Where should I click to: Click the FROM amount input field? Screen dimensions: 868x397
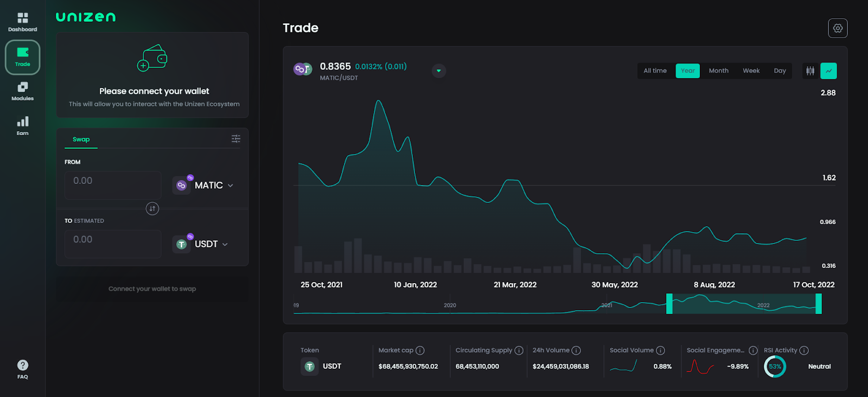(x=113, y=185)
